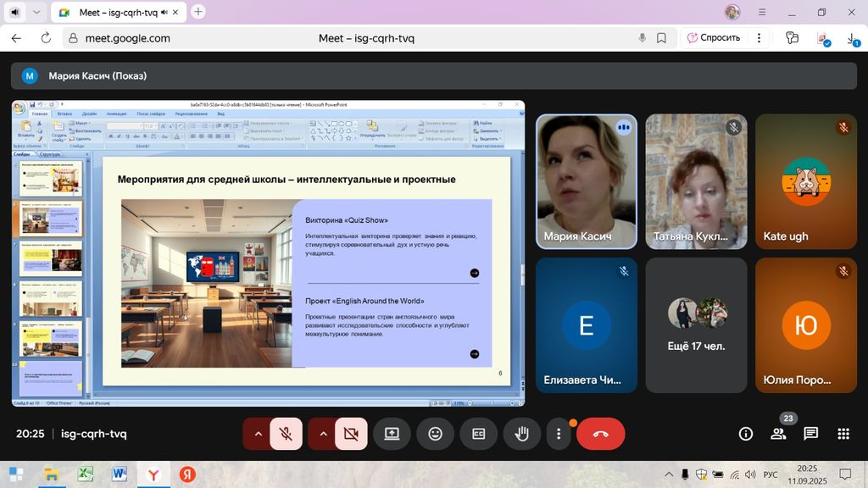Viewport: 868px width, 488px height.
Task: Open a new browser tab
Action: [198, 12]
